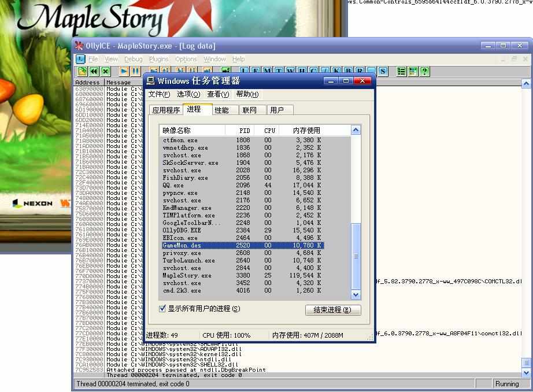The width and height of the screenshot is (533, 392).
Task: Run the debugged program with the play icon
Action: click(x=124, y=71)
